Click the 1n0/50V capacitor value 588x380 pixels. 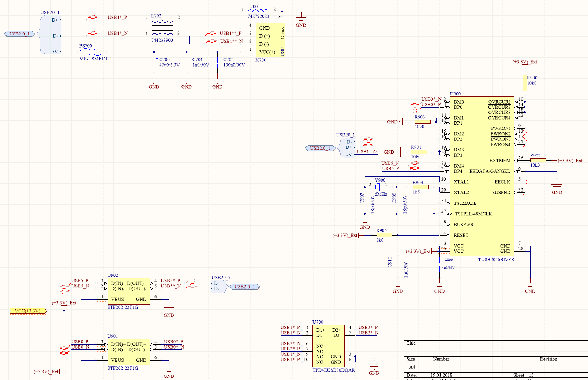pyautogui.click(x=201, y=65)
